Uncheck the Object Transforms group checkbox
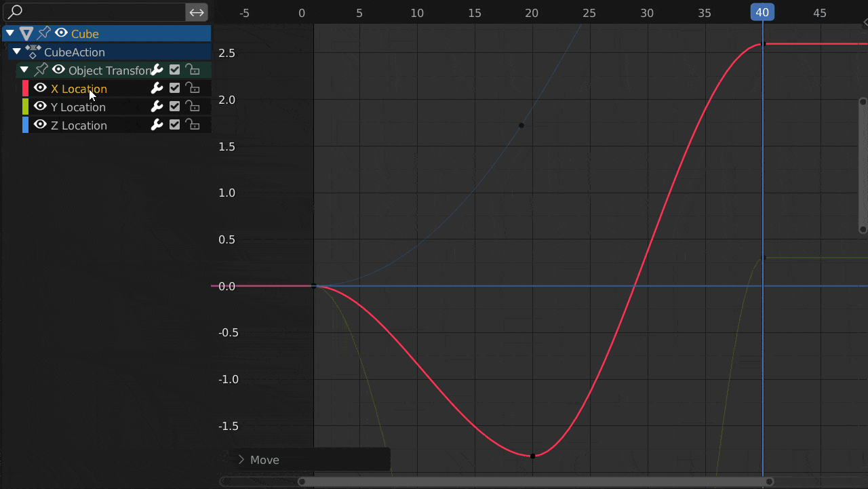The width and height of the screenshot is (868, 489). (x=174, y=70)
